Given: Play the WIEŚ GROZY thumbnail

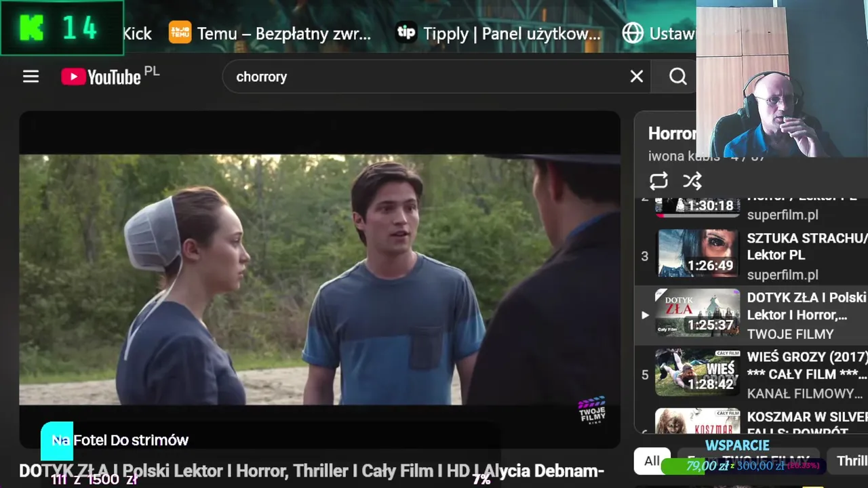Looking at the screenshot, I should 697,372.
